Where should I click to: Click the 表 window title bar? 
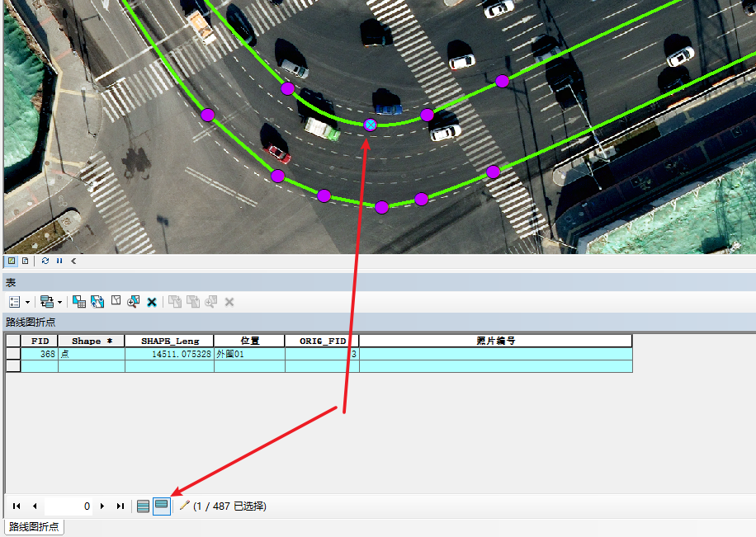click(380, 282)
